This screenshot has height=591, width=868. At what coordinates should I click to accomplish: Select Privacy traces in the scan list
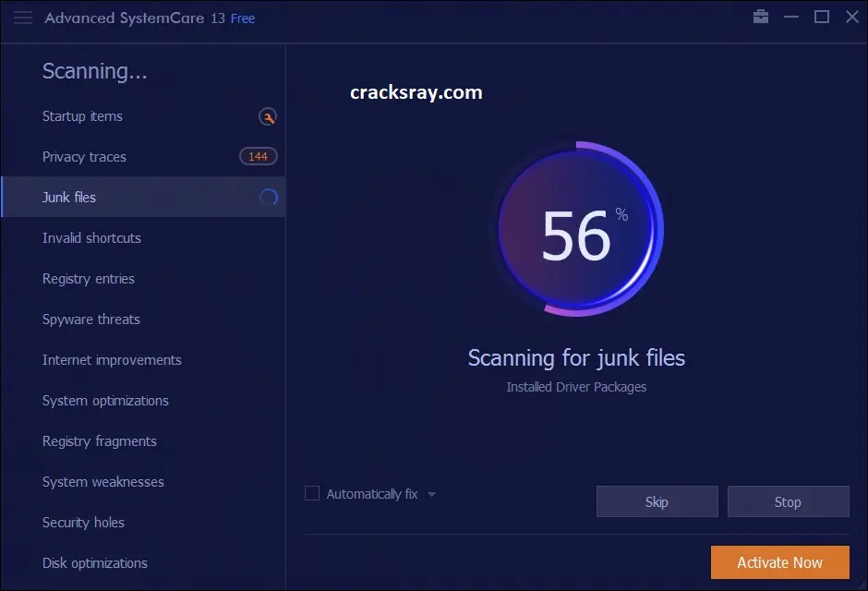(143, 157)
